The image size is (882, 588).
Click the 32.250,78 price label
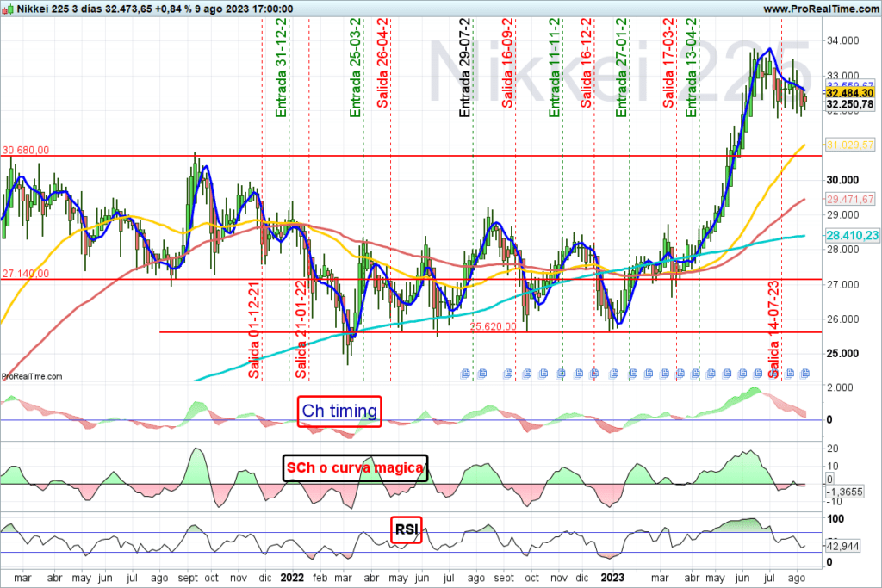pos(850,104)
